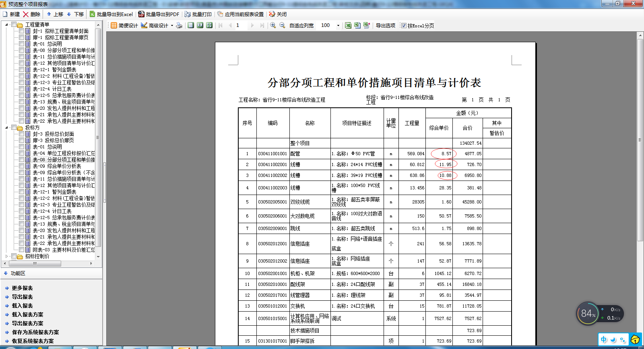Screen dimensions: 644x349
Task: Click the cell 030411001001 in the table
Action: [x=273, y=154]
